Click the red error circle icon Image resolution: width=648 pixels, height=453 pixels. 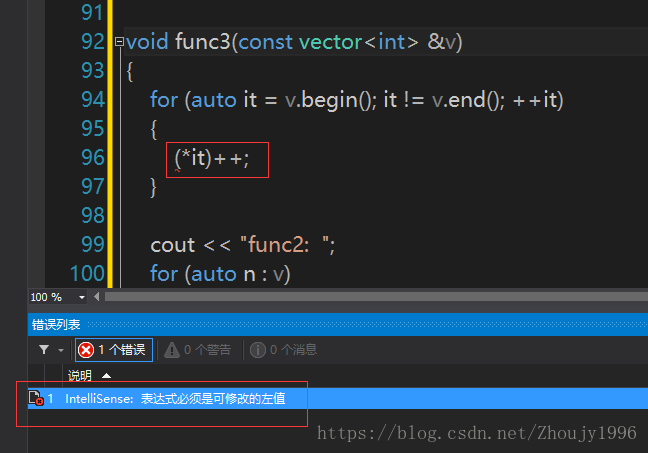coord(86,350)
